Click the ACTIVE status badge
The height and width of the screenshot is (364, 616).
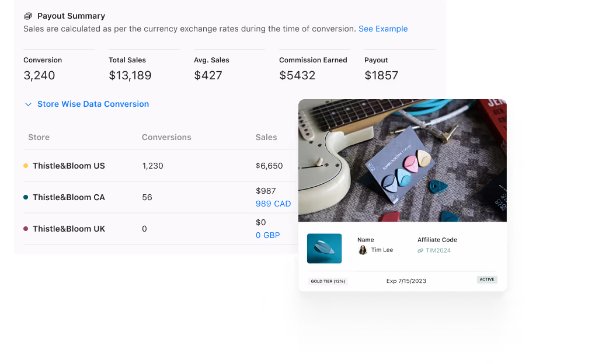point(487,279)
